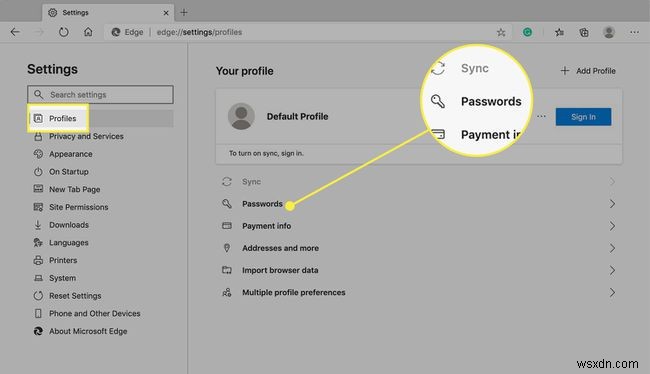Focus the Search settings field
Screen dimensions: 650x374
[100, 95]
